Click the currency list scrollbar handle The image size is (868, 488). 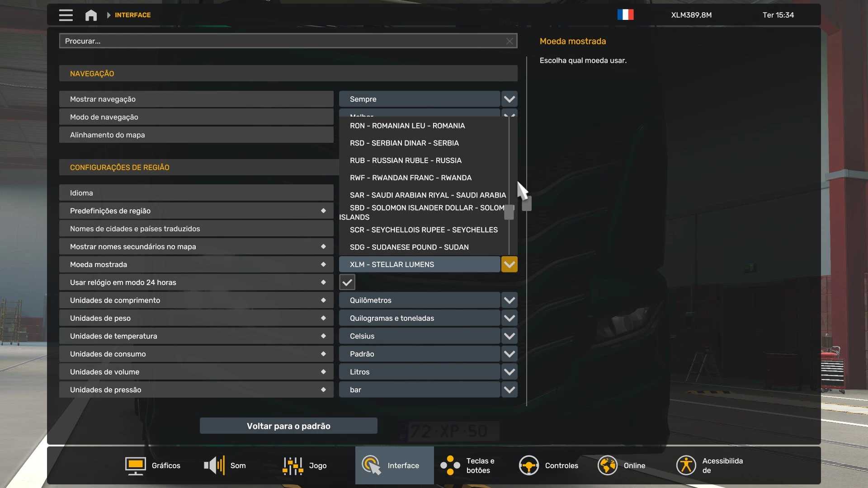coord(509,212)
